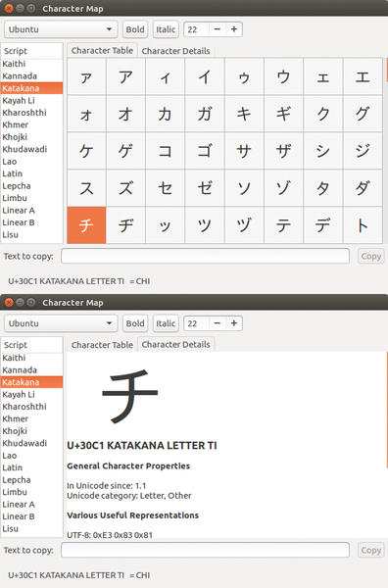Select Lepcha script in upper window
This screenshot has height=588, width=388.
pyautogui.click(x=31, y=186)
